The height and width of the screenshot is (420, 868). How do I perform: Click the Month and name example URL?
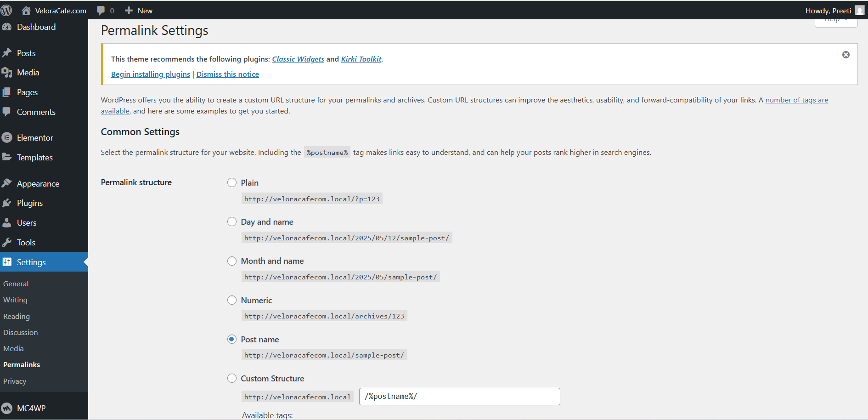(341, 277)
